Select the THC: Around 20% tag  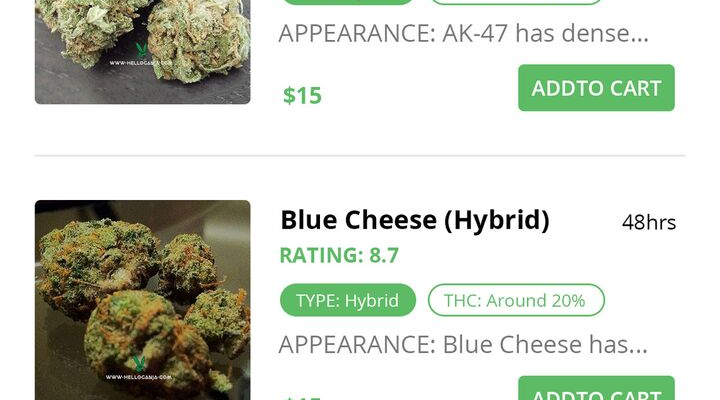tap(516, 300)
